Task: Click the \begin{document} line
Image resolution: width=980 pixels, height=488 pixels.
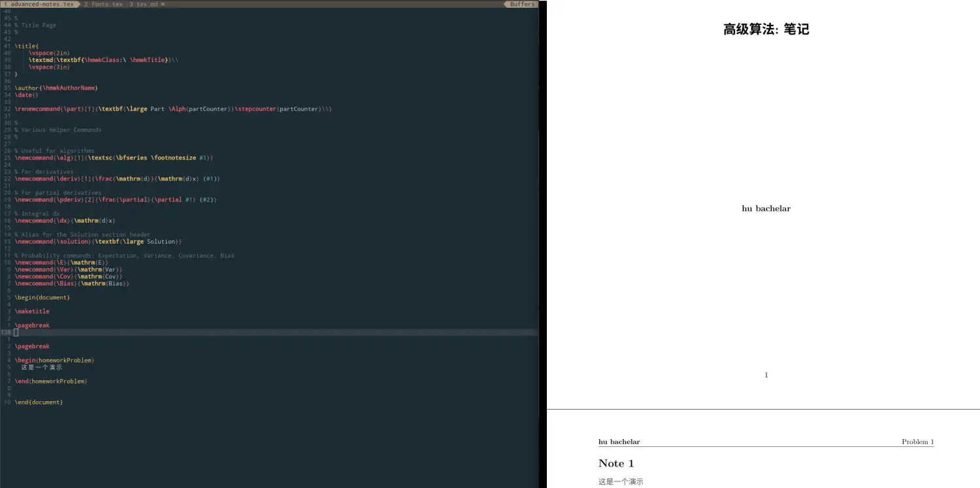Action: [x=42, y=297]
